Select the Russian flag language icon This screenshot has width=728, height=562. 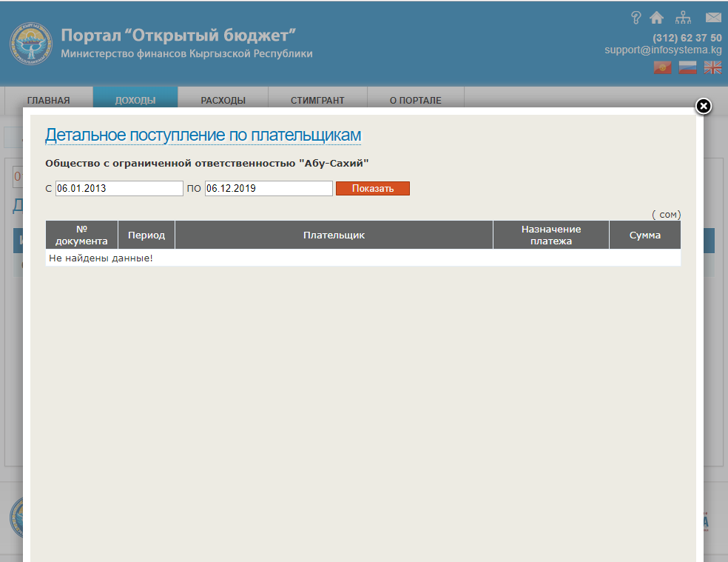687,67
